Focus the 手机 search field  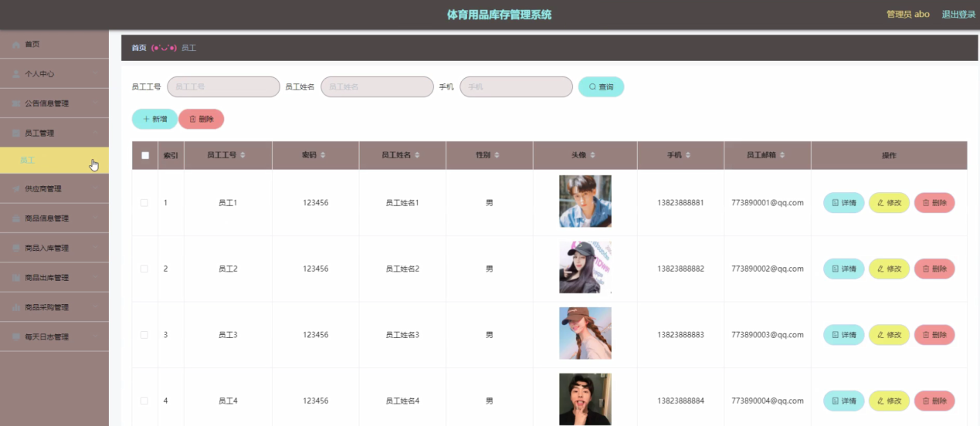[516, 87]
